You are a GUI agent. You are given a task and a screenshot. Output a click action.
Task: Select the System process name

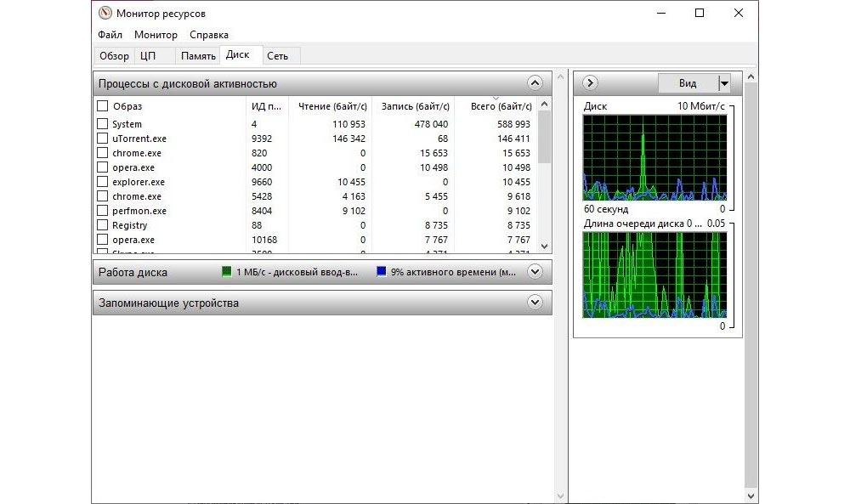[127, 124]
